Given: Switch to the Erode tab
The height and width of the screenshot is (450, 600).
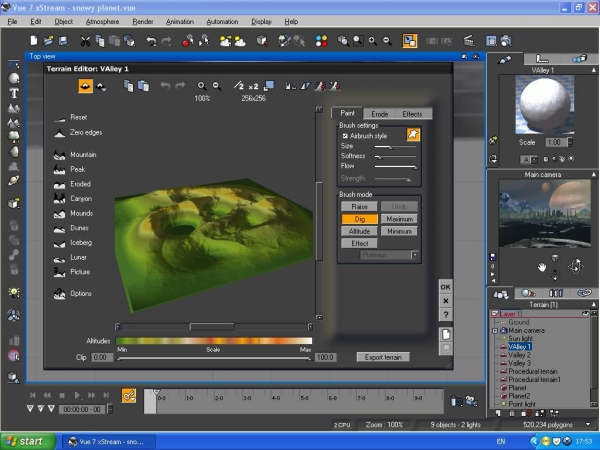Looking at the screenshot, I should (380, 114).
